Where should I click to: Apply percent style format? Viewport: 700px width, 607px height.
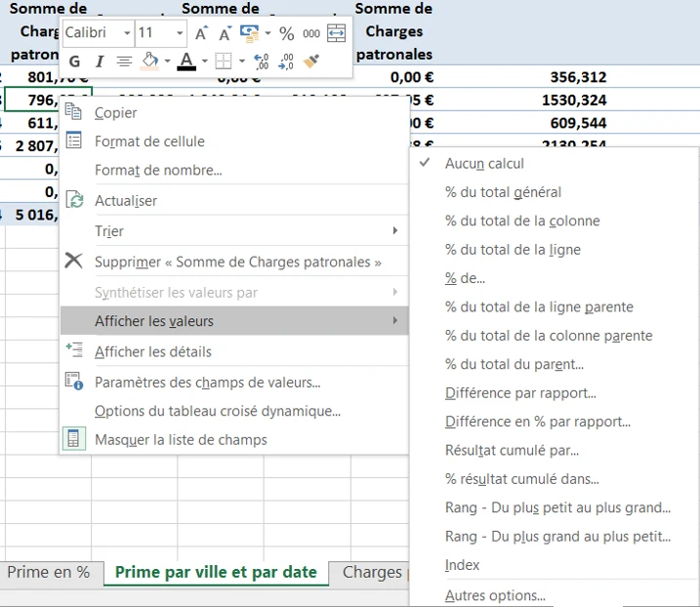click(287, 33)
